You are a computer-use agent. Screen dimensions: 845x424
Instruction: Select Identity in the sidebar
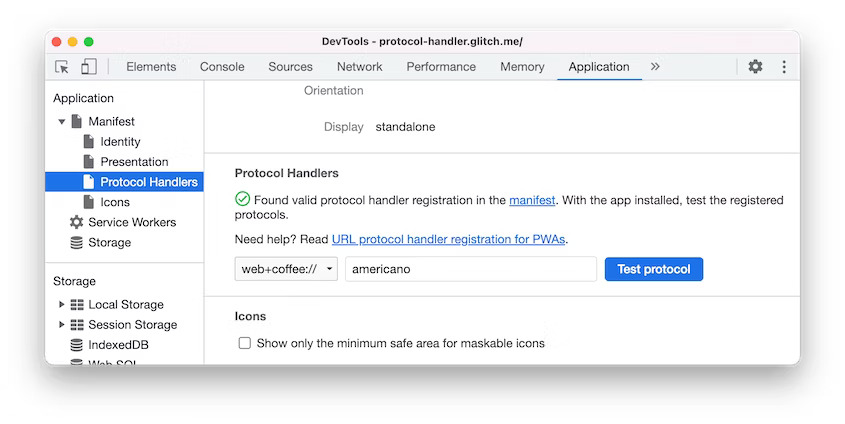[x=120, y=142]
